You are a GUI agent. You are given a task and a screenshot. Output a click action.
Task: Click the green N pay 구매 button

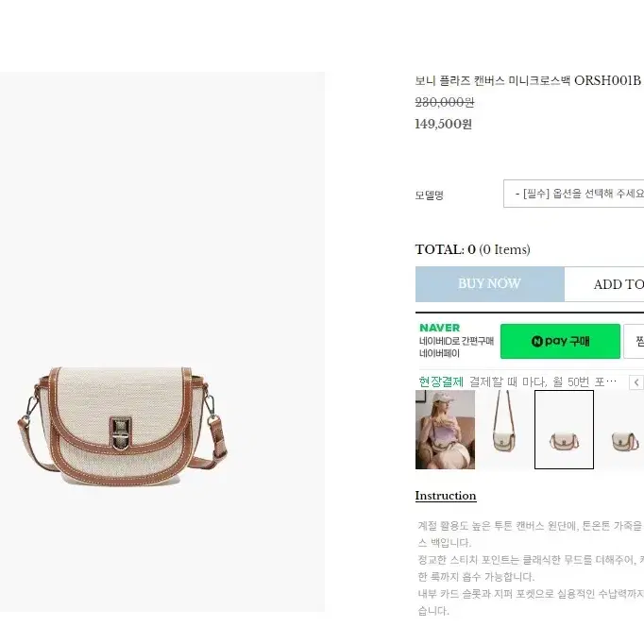pyautogui.click(x=560, y=341)
